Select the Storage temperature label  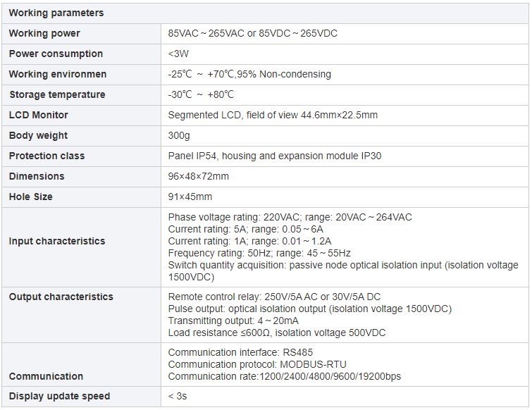point(57,94)
